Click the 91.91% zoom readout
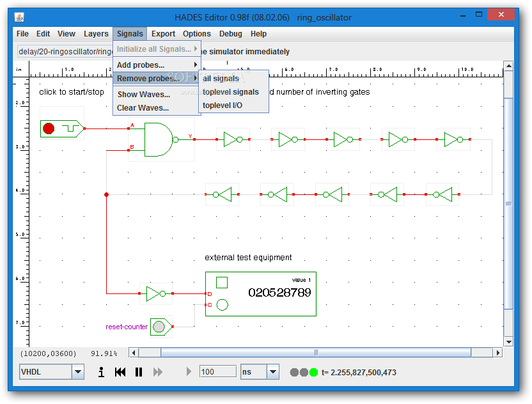This screenshot has width=532, height=404. (104, 353)
